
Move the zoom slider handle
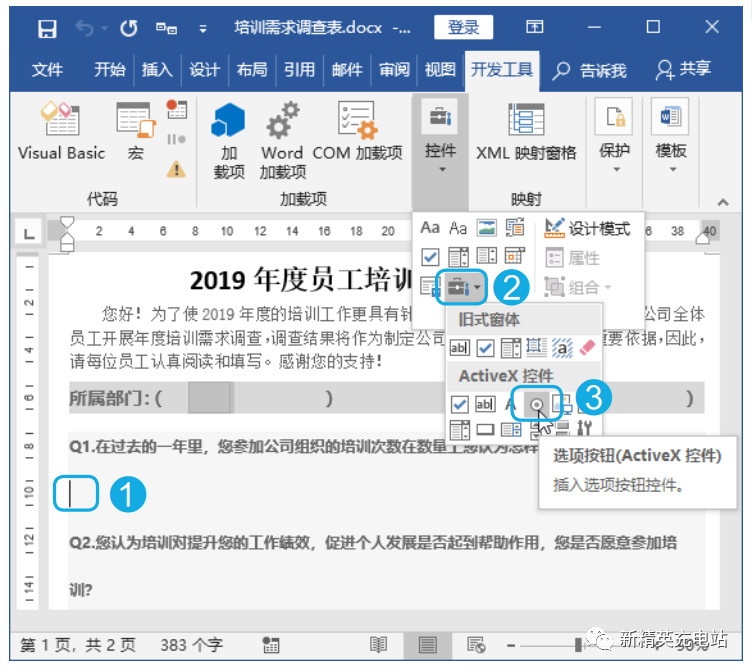pyautogui.click(x=578, y=645)
